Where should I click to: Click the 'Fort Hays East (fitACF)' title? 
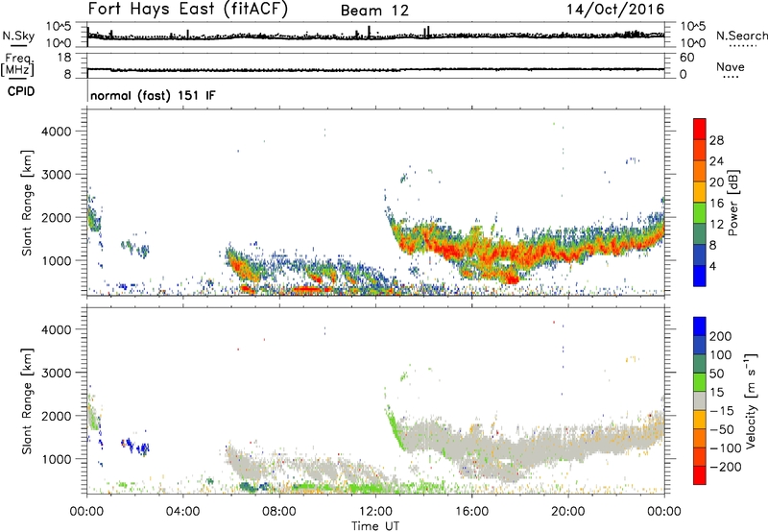(187, 9)
